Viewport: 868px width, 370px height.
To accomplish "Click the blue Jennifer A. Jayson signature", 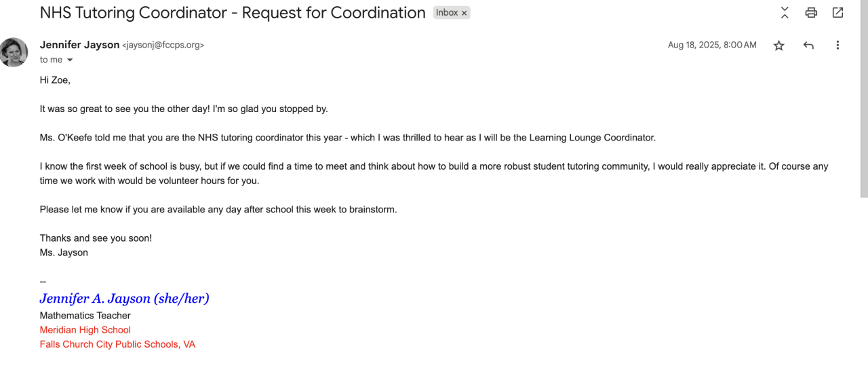I will click(x=124, y=299).
